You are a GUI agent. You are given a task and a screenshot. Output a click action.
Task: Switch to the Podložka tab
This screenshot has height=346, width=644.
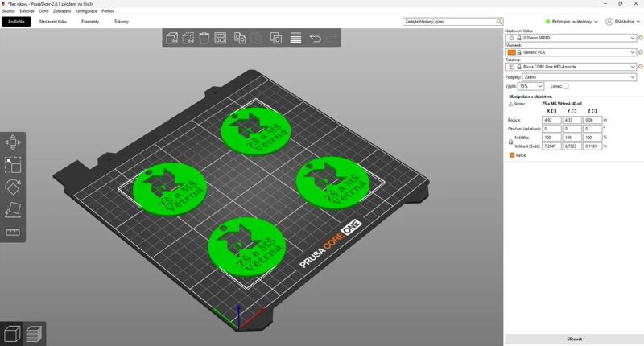coord(16,22)
